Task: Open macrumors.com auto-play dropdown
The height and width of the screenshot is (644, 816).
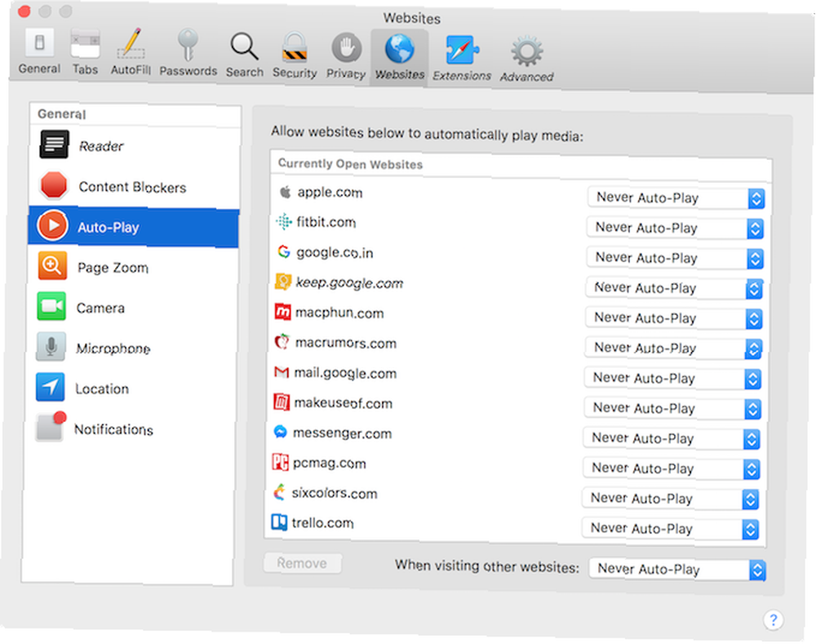Action: [x=673, y=349]
